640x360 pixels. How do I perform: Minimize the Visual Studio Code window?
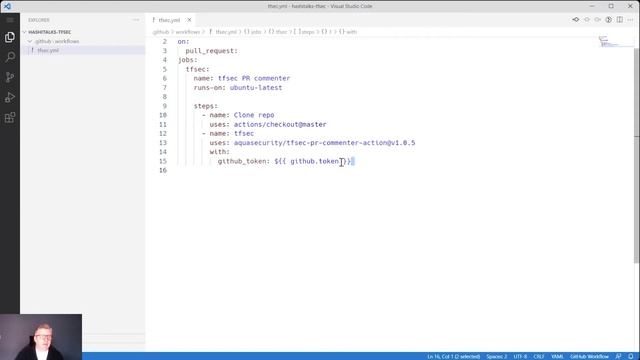[x=592, y=6]
